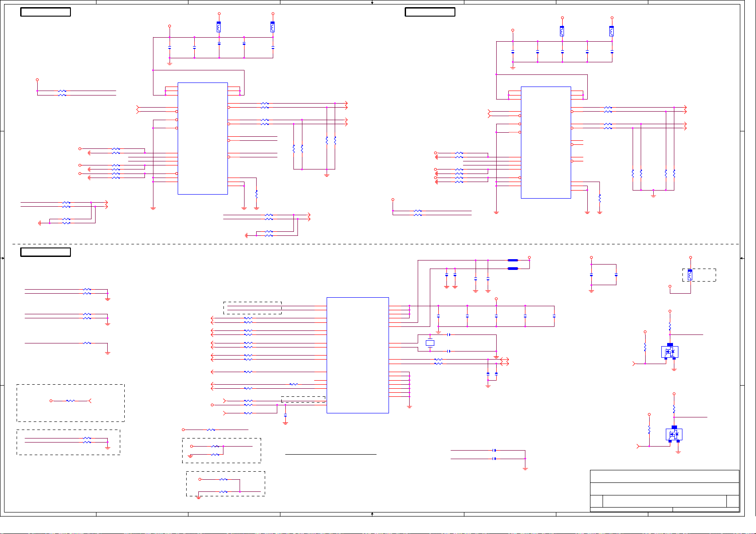756x534 pixels.
Task: Select the crystal oscillator symbol
Action: [x=430, y=343]
